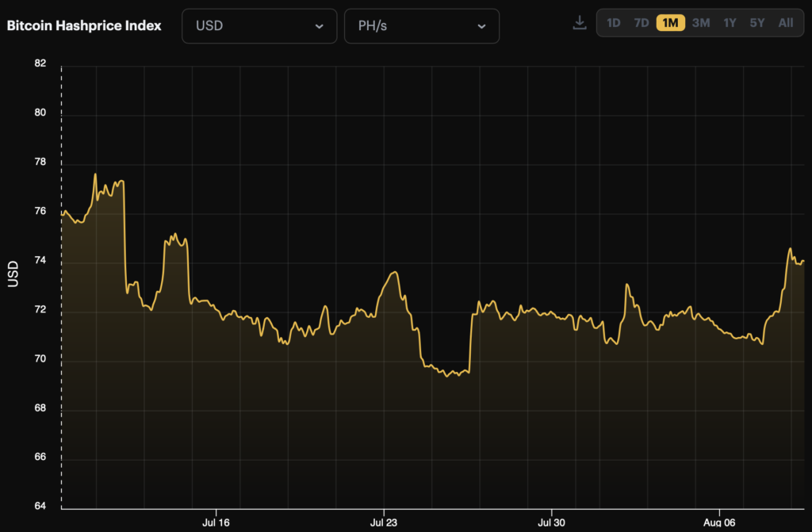812x532 pixels.
Task: Click the chevron arrow in the PH/s selector
Action: tap(481, 26)
